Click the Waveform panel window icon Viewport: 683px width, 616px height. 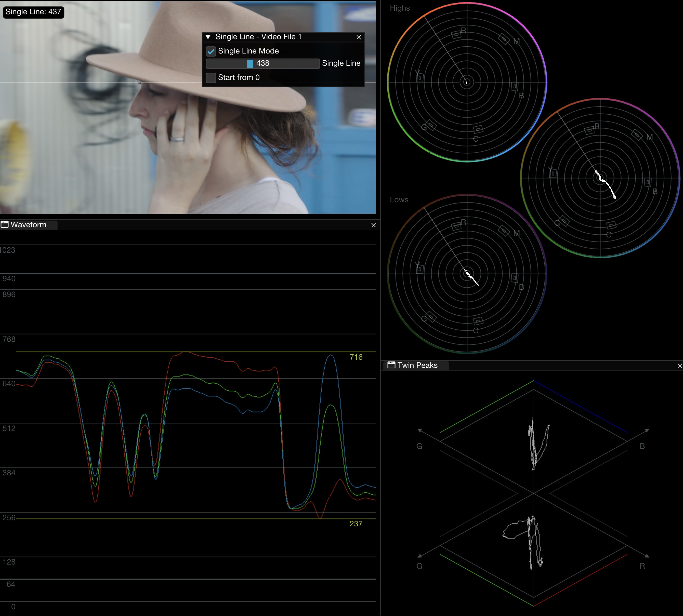coord(4,224)
